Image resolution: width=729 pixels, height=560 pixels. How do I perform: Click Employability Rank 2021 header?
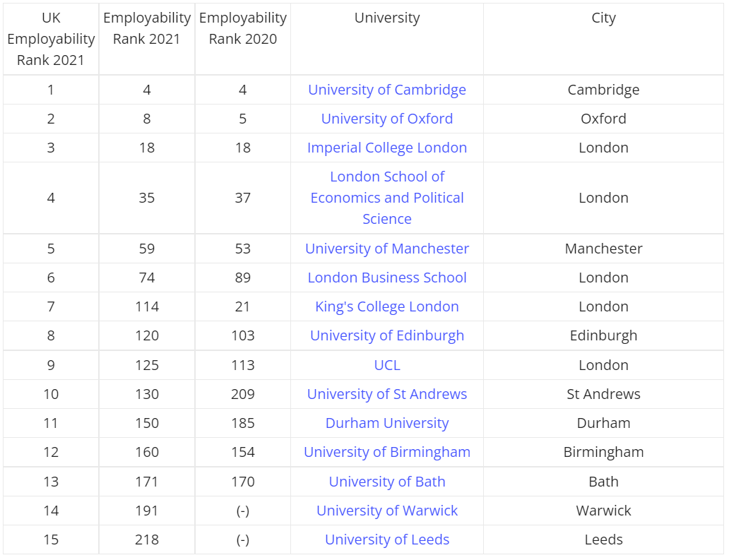point(147,28)
